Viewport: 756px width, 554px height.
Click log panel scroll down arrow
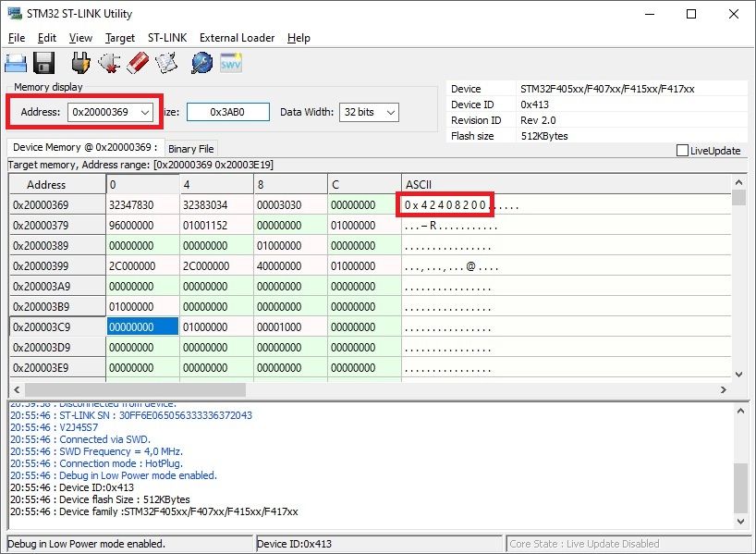(740, 521)
